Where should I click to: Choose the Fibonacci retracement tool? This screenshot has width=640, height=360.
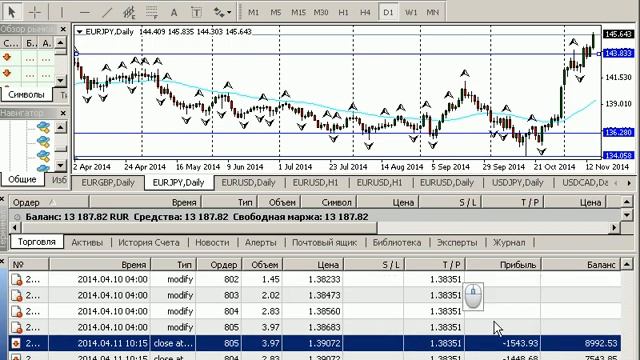pos(151,12)
